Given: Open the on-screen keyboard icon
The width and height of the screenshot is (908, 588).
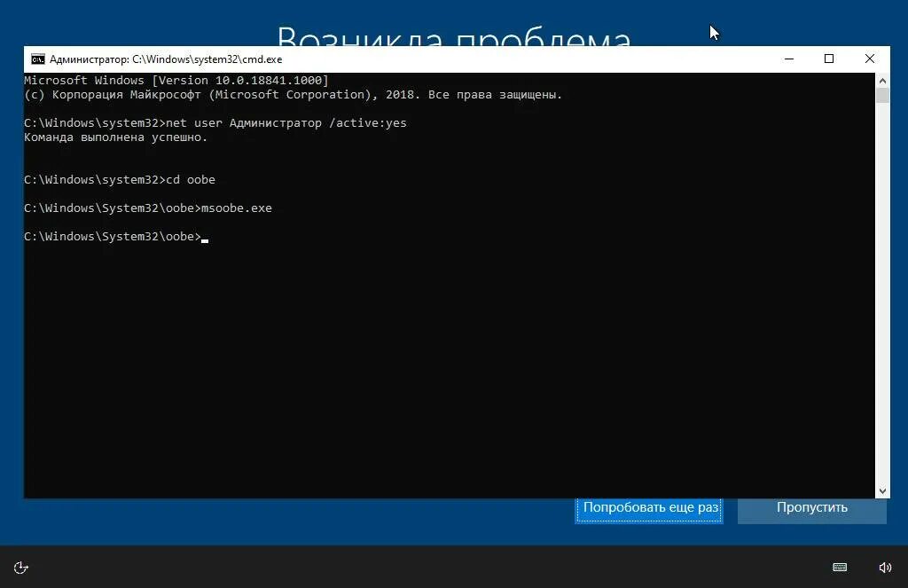Looking at the screenshot, I should coord(840,567).
